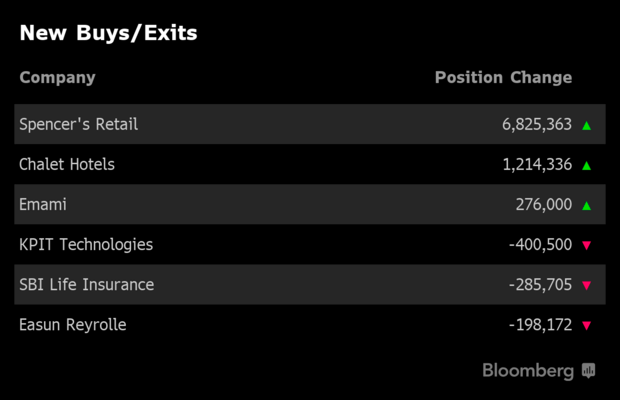Click the red down arrow for KPIT Technologies
The width and height of the screenshot is (620, 400).
click(587, 246)
